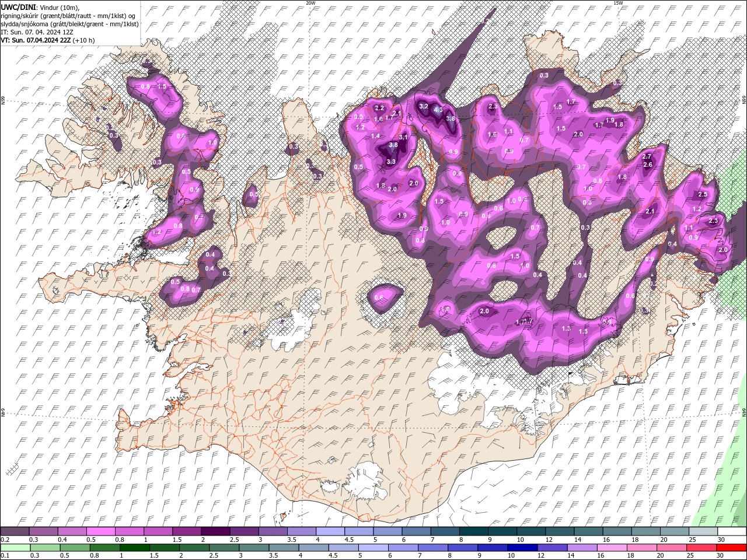Click the 'slydda/snjókoma' legend description line
The image size is (747, 560).
point(69,24)
